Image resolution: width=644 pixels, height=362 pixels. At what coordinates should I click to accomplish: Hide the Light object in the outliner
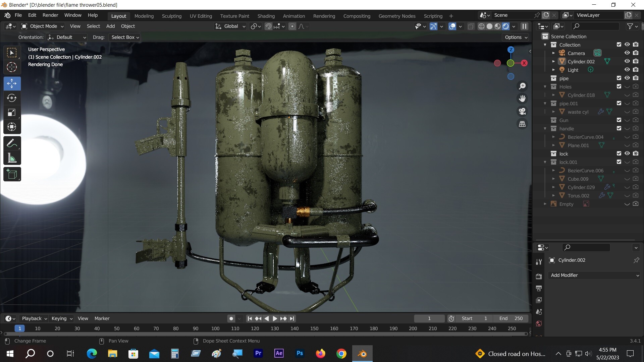point(627,69)
